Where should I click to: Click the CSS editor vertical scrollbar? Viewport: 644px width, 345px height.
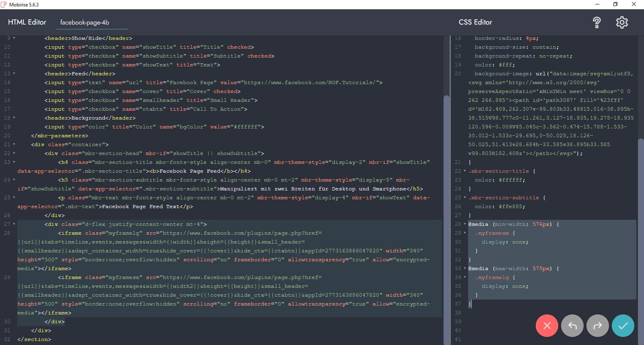click(x=641, y=242)
